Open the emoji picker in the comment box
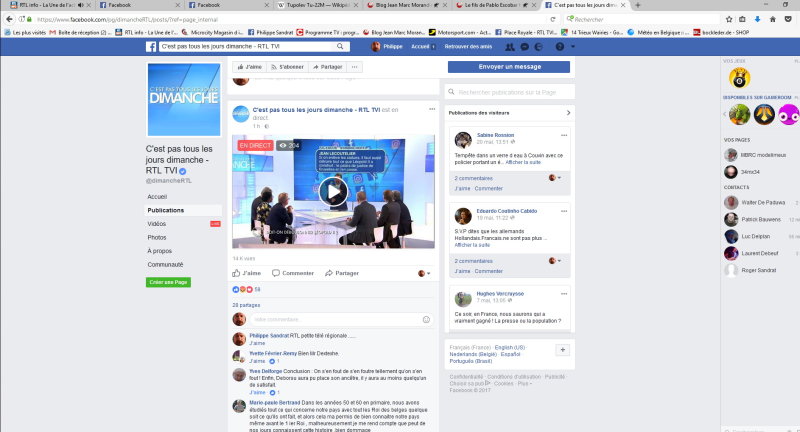 pos(426,319)
